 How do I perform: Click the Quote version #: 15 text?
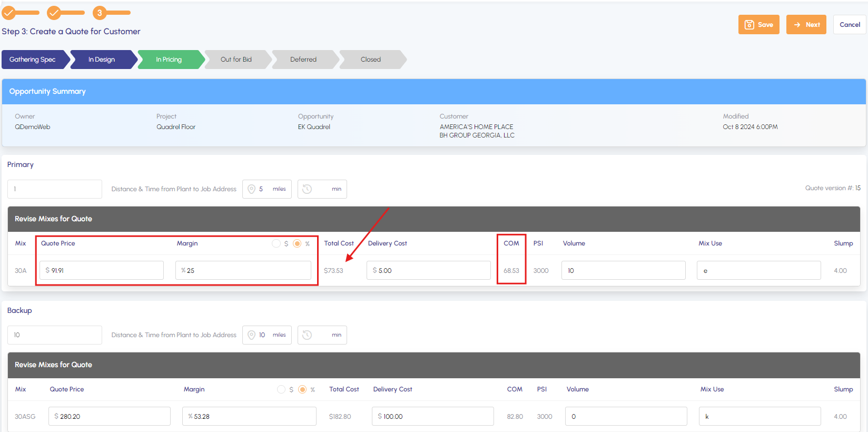(833, 188)
